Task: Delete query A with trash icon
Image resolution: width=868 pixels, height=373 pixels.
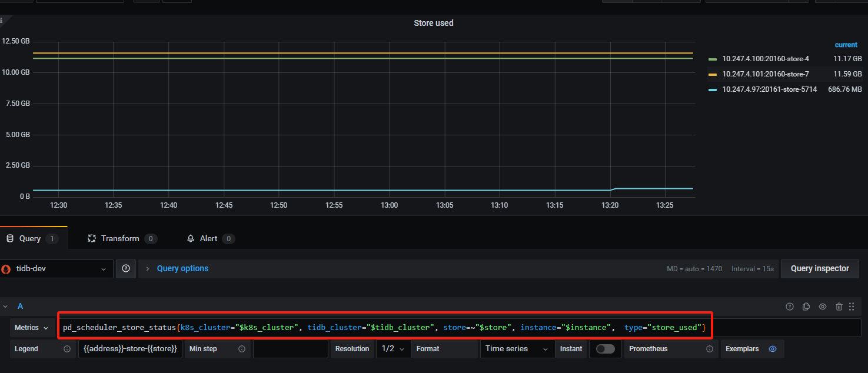Action: click(x=839, y=307)
